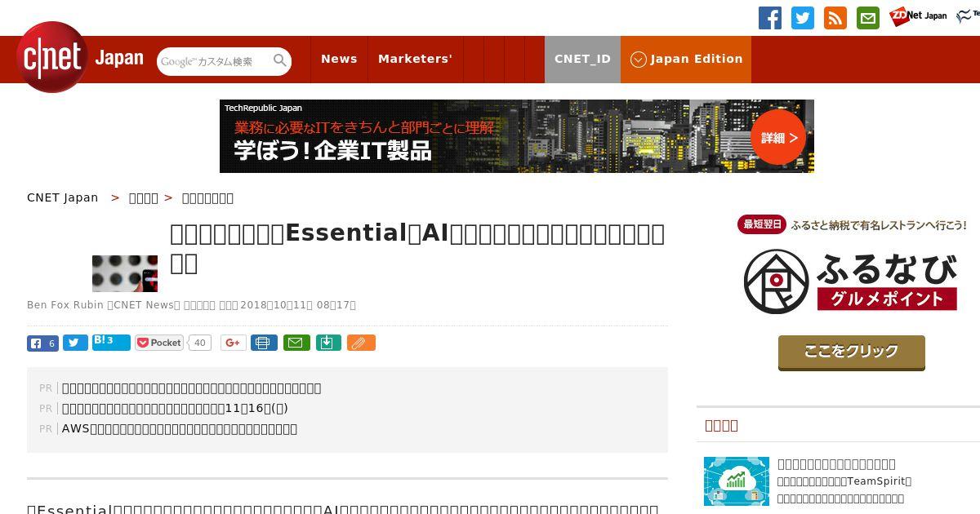Click the Furunavi gourmet point ad logo
This screenshot has width=980, height=514.
[x=851, y=281]
